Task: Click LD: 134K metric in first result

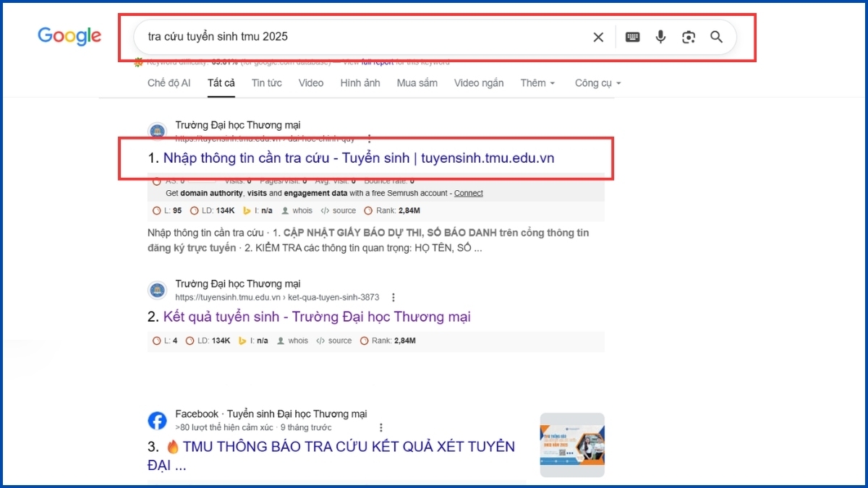Action: [x=212, y=210]
